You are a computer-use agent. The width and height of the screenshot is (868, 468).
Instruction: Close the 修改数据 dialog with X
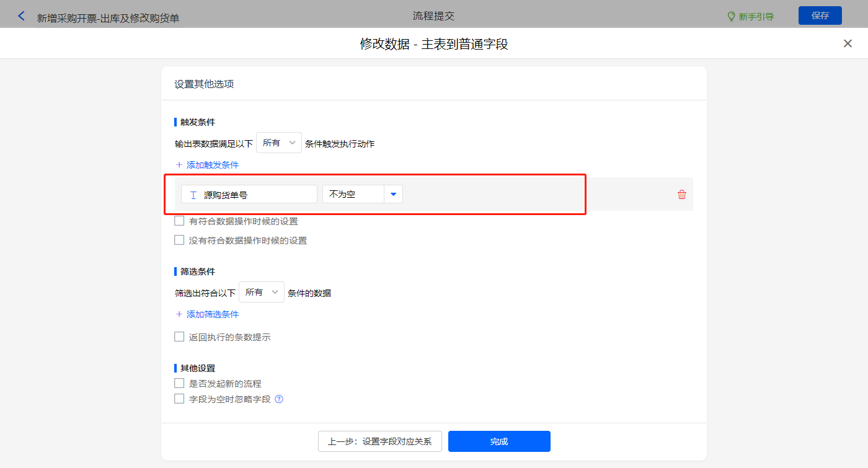click(x=848, y=43)
